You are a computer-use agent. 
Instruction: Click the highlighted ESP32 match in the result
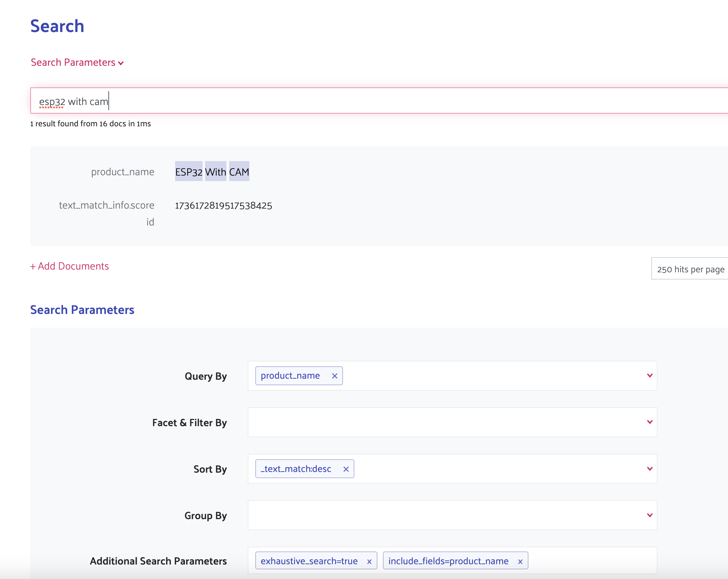point(188,172)
